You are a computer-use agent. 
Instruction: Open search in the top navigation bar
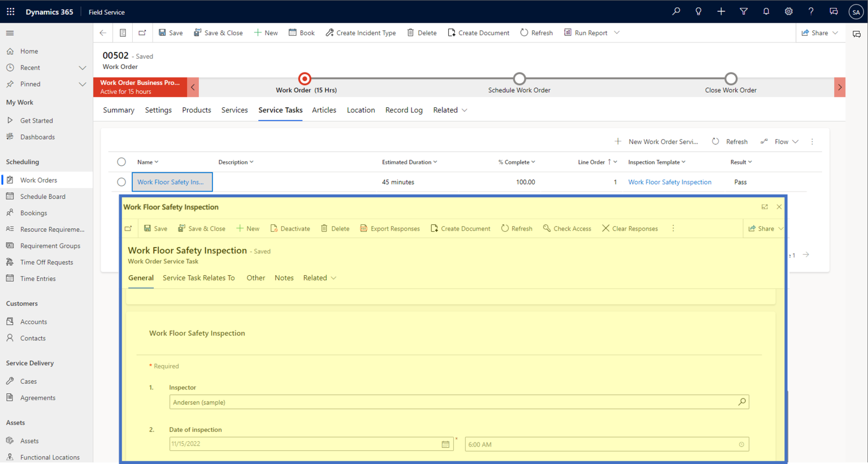676,11
